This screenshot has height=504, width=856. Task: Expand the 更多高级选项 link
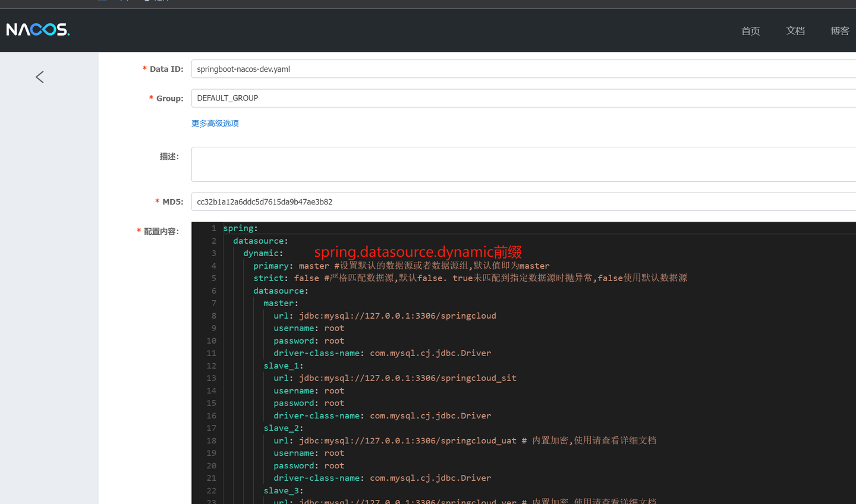click(215, 124)
